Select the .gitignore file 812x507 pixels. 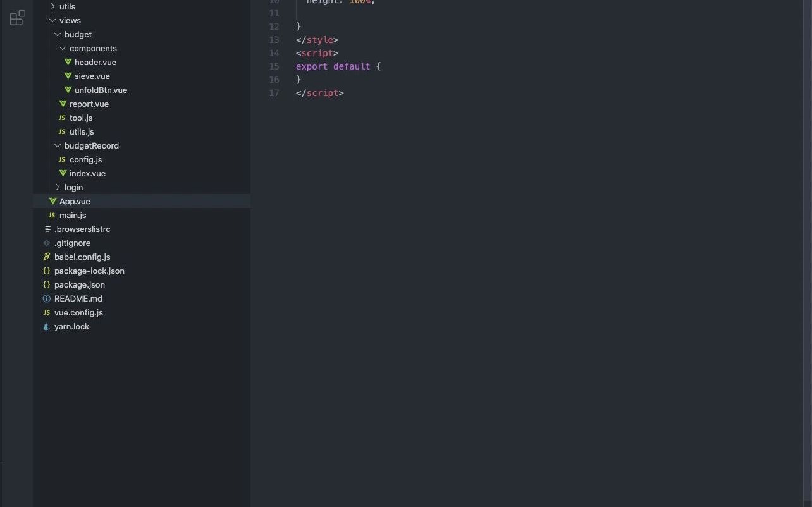click(72, 243)
